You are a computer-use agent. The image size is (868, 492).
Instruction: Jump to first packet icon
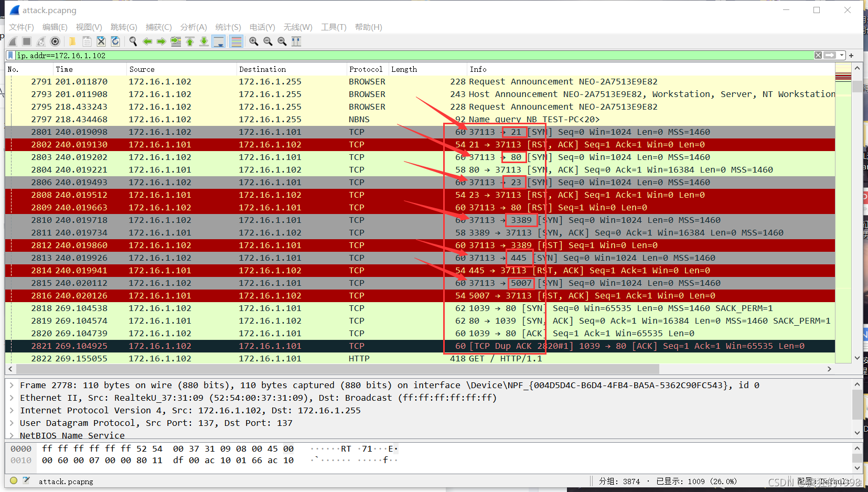click(x=190, y=41)
